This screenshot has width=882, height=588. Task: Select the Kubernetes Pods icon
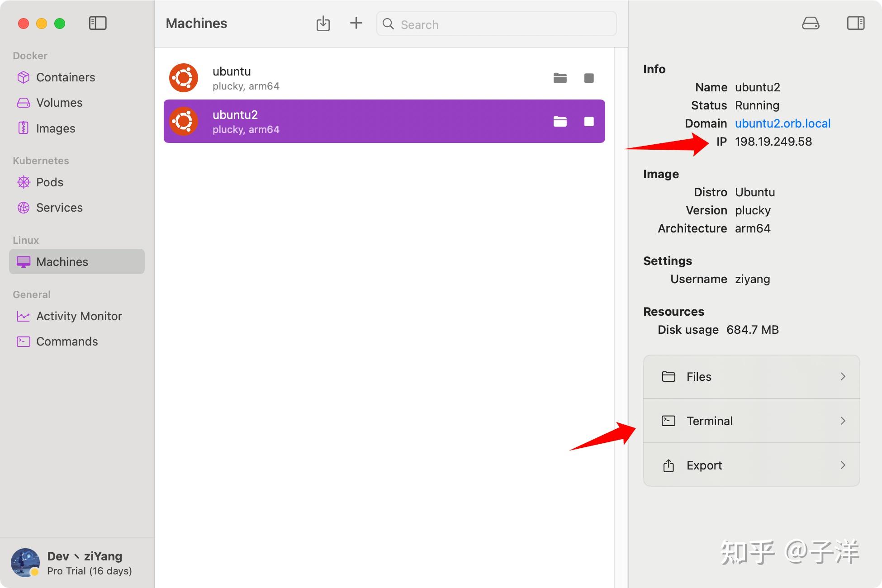[x=23, y=182]
